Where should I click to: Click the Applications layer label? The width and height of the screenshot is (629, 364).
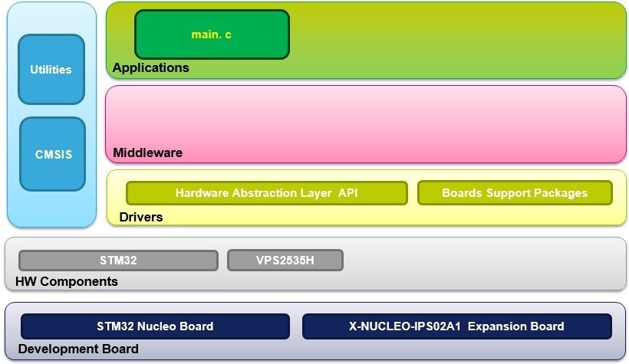(x=150, y=67)
